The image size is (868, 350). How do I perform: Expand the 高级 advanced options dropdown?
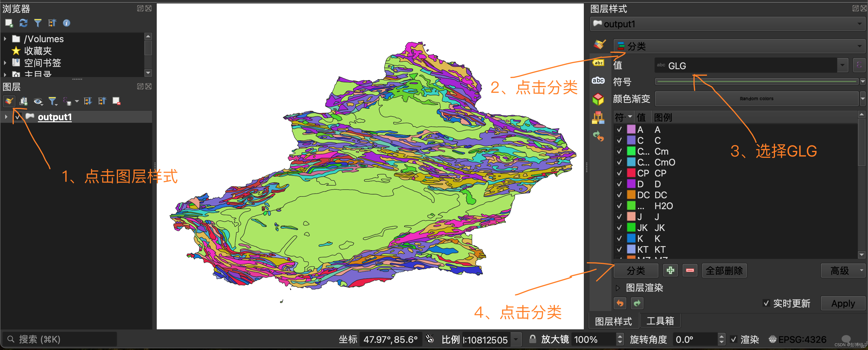(x=842, y=271)
